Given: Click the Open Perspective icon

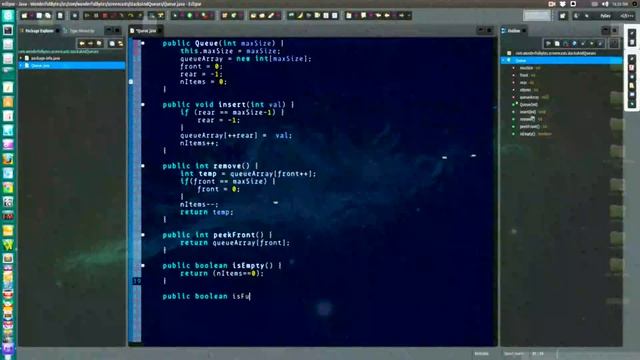Looking at the screenshot, I should [x=563, y=16].
